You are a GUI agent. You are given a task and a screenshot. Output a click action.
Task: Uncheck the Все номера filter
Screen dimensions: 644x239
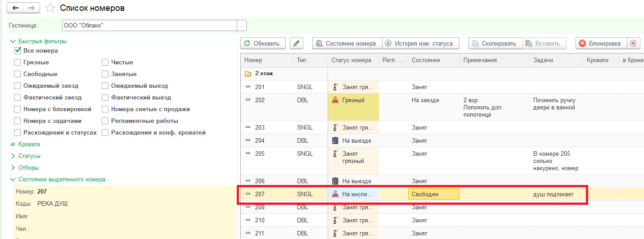(18, 50)
